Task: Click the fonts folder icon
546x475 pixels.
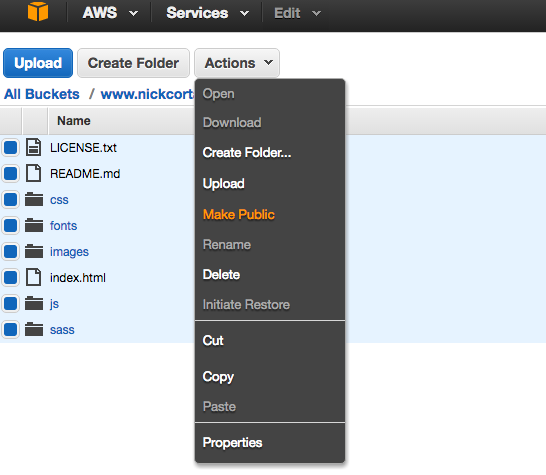Action: click(x=34, y=225)
